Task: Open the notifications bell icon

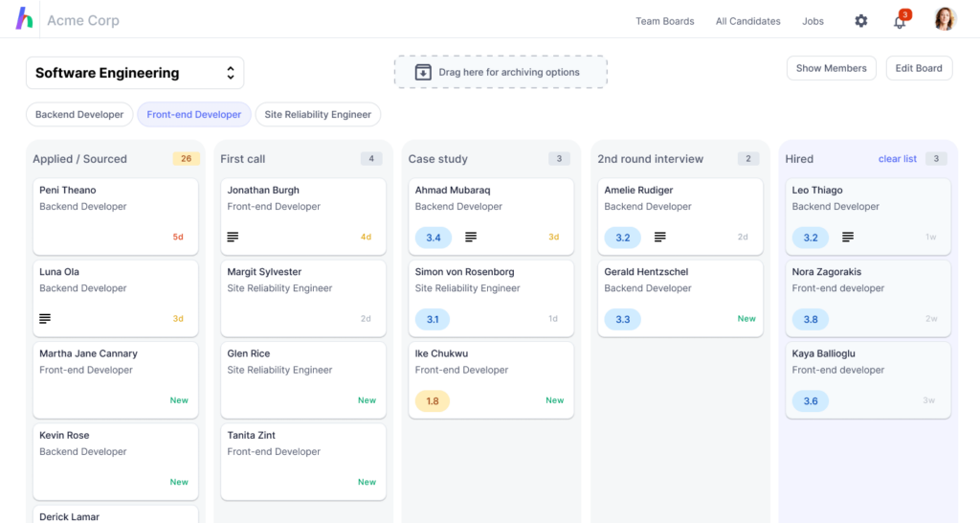Action: point(900,21)
